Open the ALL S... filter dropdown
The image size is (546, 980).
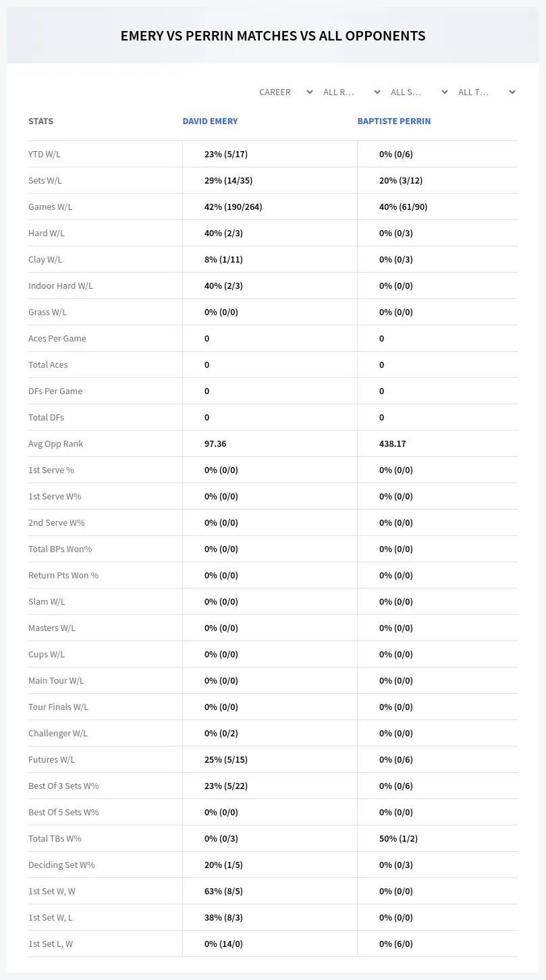(419, 92)
